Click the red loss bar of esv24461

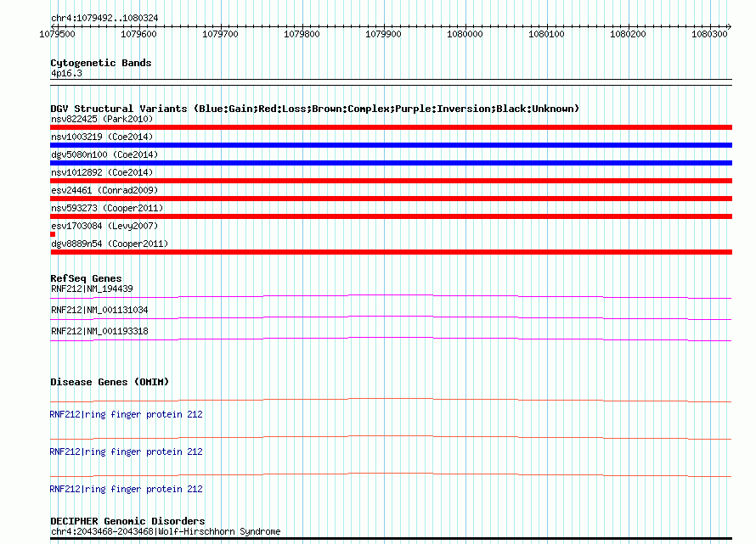(391, 199)
